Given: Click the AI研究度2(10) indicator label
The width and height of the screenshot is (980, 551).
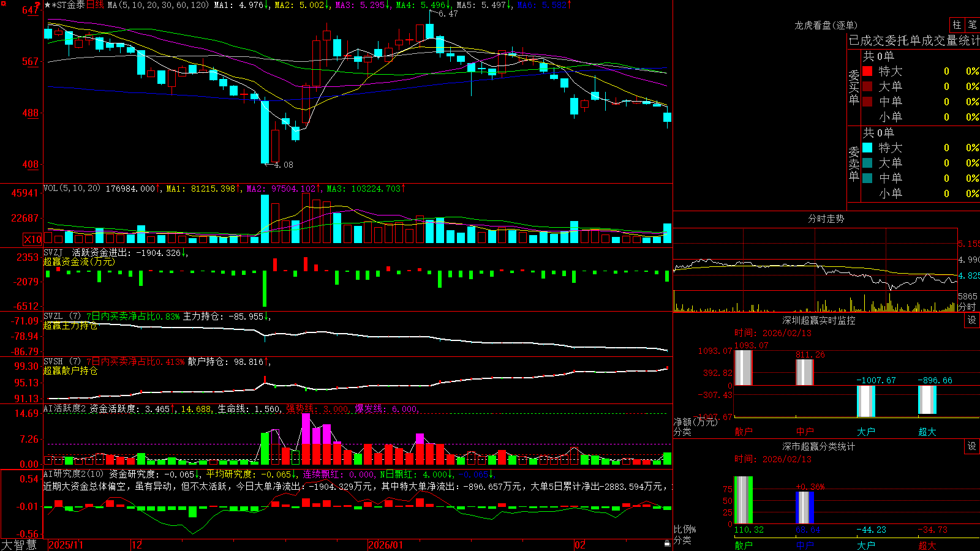Looking at the screenshot, I should point(73,474).
